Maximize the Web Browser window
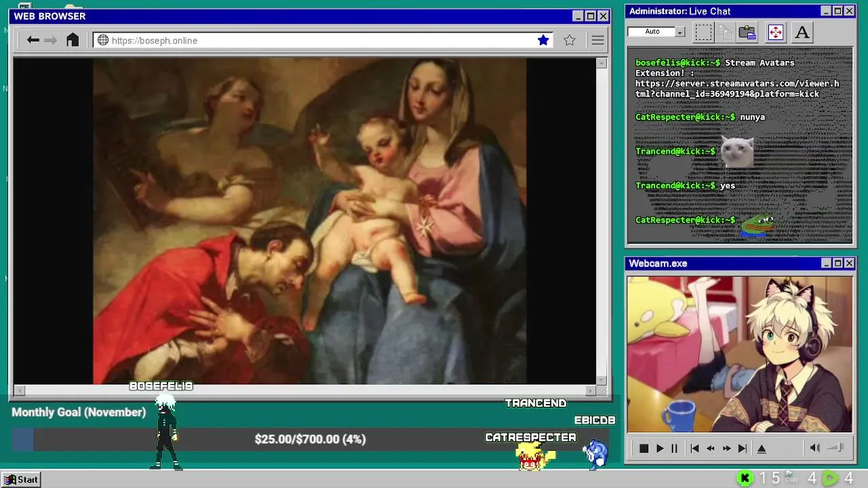Image resolution: width=868 pixels, height=488 pixels. 591,16
